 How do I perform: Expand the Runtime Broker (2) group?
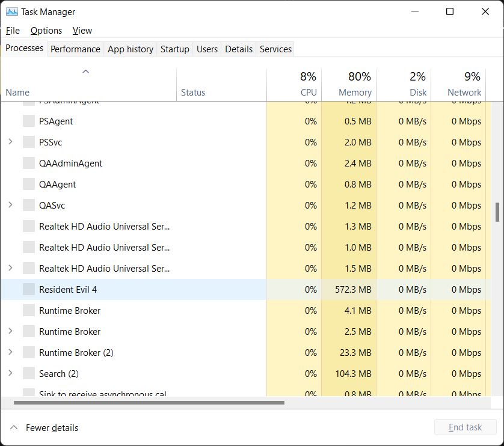(10, 353)
